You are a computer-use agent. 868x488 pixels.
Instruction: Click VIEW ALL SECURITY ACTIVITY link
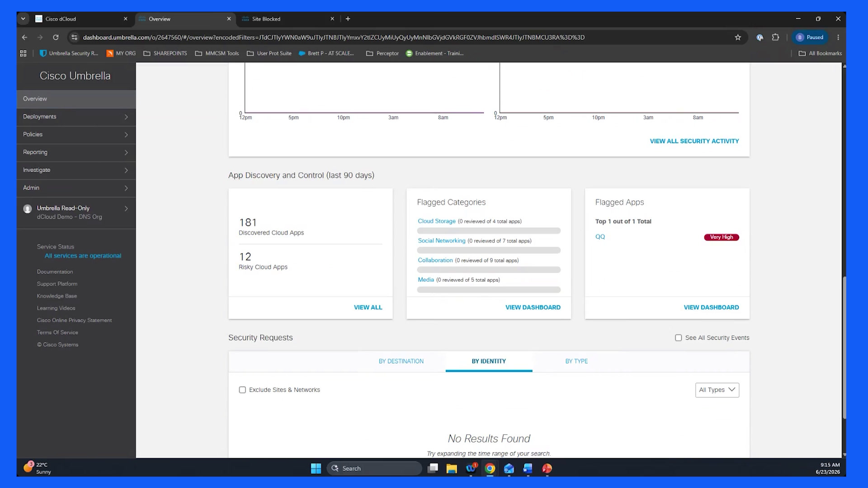[x=694, y=141]
